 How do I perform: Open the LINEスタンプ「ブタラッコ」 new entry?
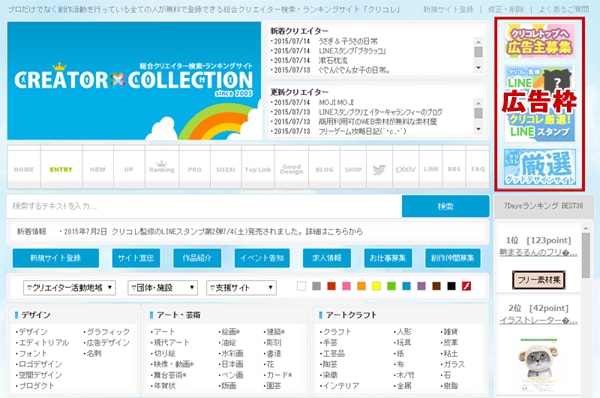click(352, 51)
